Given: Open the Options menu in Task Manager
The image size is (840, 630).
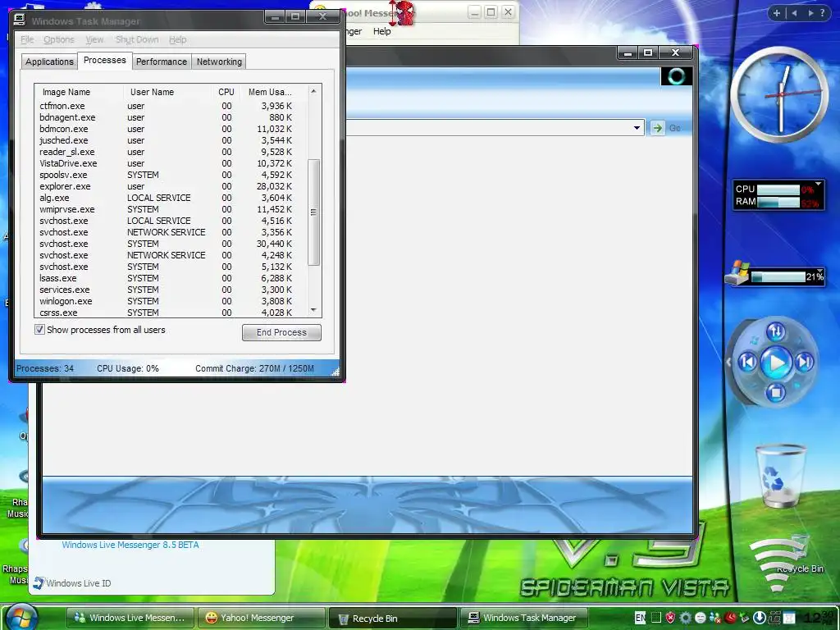Looking at the screenshot, I should tap(59, 39).
